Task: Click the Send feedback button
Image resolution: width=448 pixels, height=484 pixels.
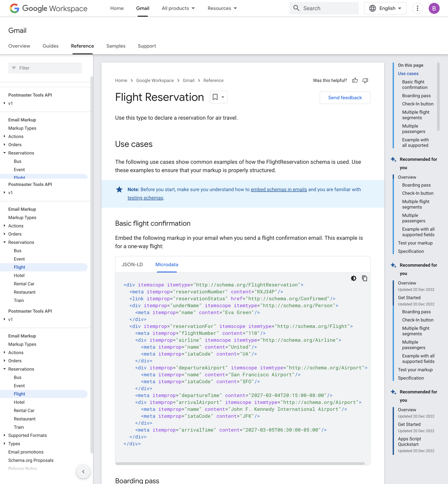Action: pos(345,98)
